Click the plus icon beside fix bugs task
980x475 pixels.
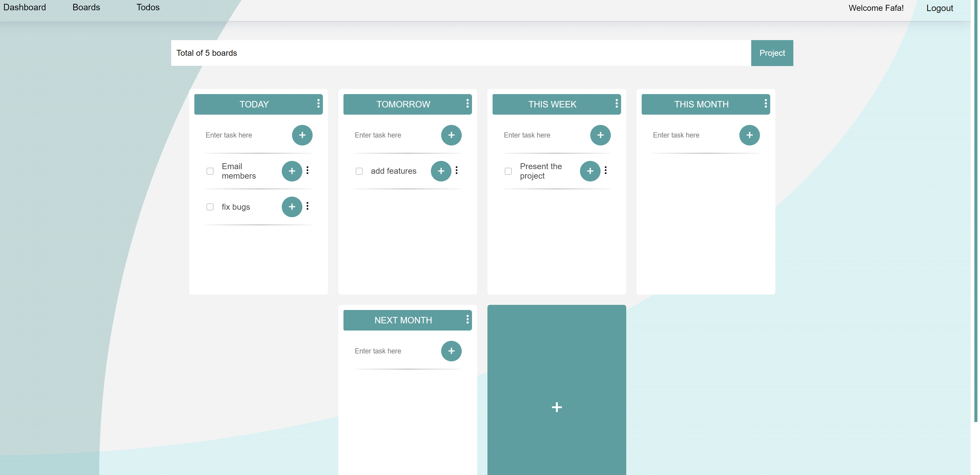[x=292, y=207]
